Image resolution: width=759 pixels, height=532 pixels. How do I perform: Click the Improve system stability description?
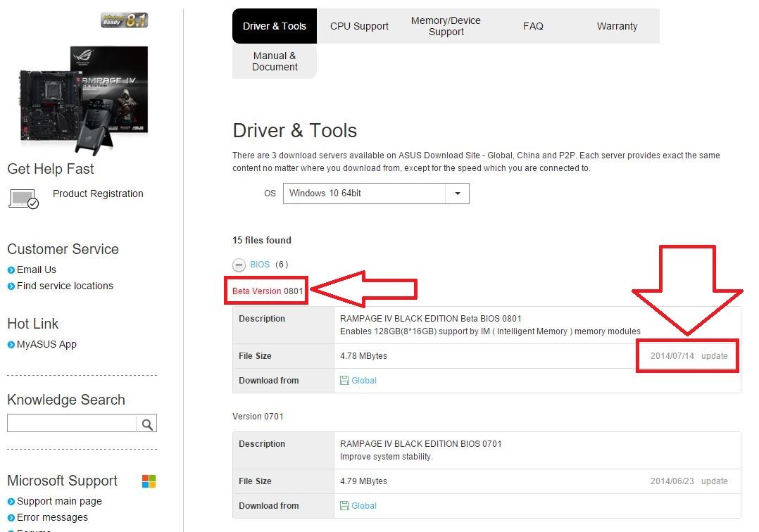pos(387,457)
